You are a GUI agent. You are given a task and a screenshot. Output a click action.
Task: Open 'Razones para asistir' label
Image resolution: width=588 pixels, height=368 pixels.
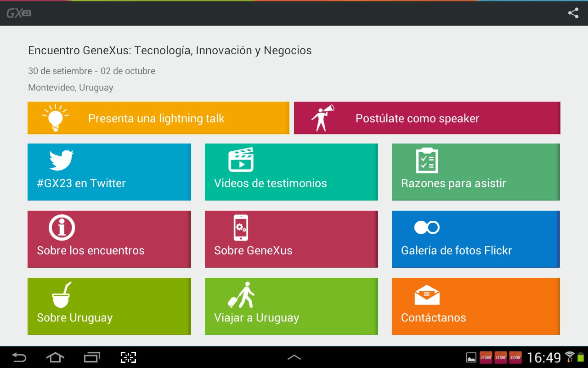453,184
